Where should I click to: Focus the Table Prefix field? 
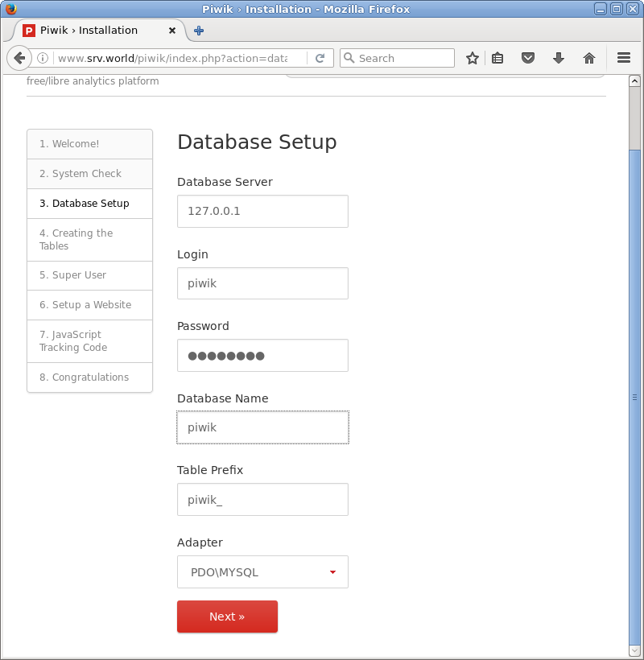(262, 500)
